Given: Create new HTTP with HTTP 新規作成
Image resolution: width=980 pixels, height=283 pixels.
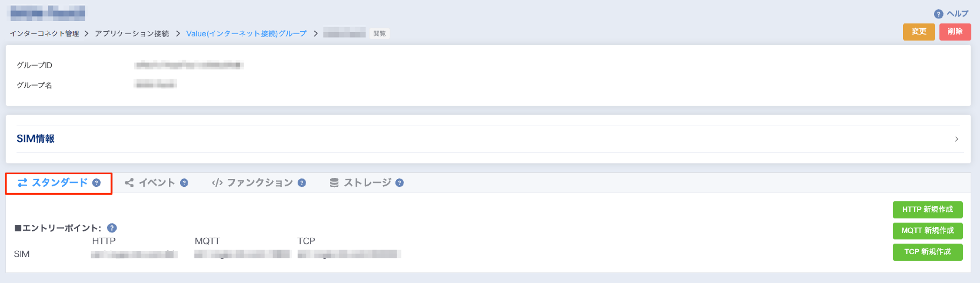Looking at the screenshot, I should pyautogui.click(x=928, y=210).
